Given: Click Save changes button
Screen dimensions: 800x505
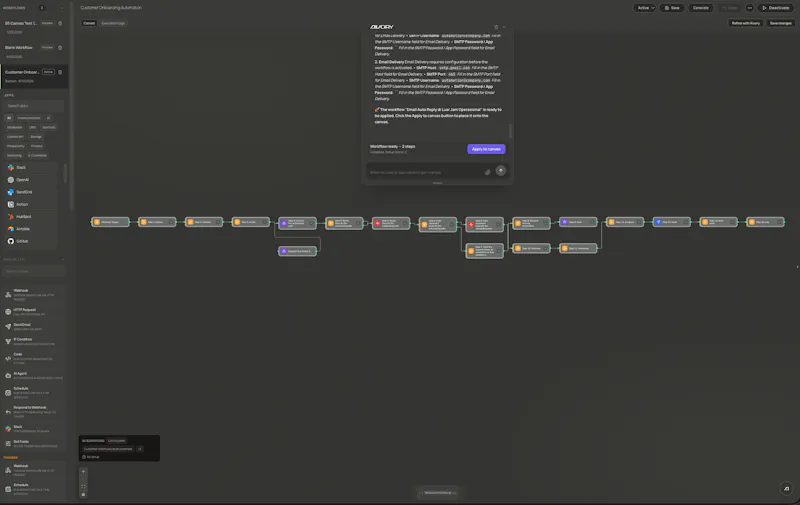Looking at the screenshot, I should (781, 23).
